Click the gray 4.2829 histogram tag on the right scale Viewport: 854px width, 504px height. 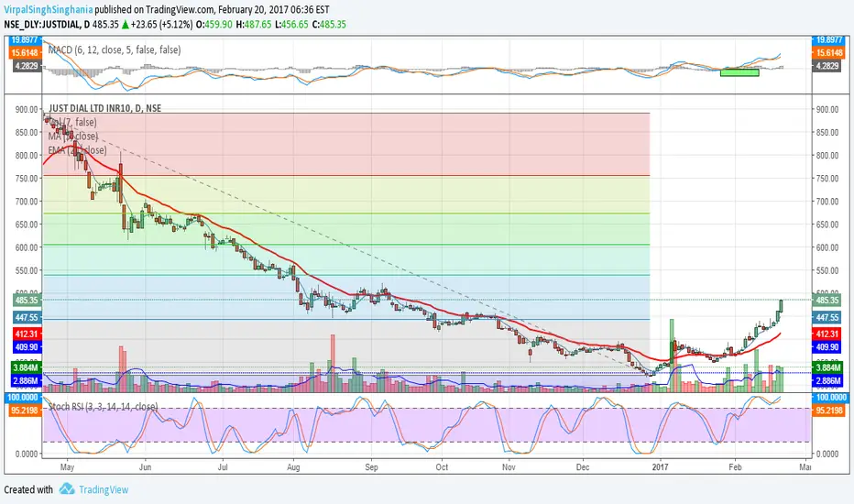[x=827, y=66]
